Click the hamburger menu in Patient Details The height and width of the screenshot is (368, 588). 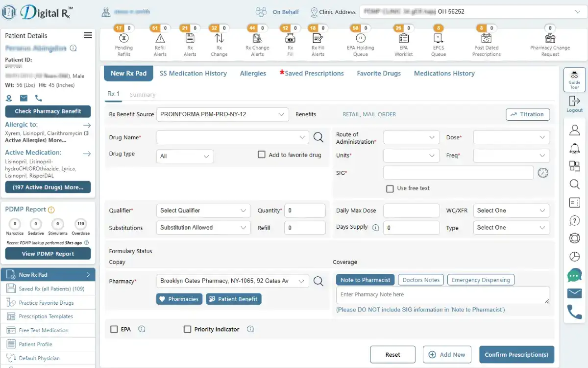click(x=88, y=35)
